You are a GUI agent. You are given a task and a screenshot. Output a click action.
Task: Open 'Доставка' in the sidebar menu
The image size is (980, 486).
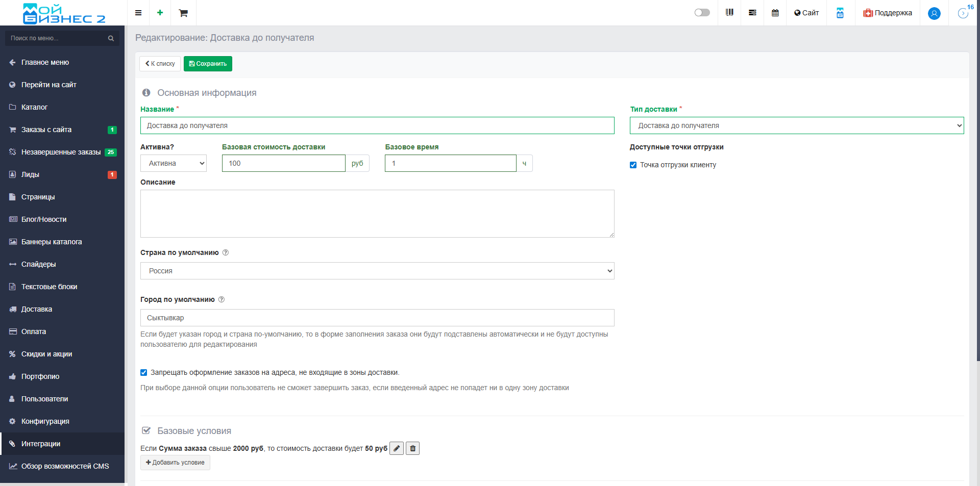point(37,309)
